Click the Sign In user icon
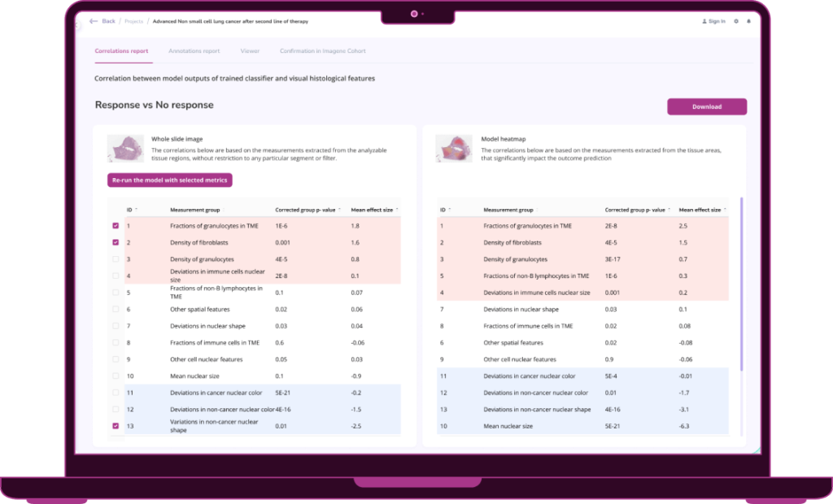 click(704, 21)
